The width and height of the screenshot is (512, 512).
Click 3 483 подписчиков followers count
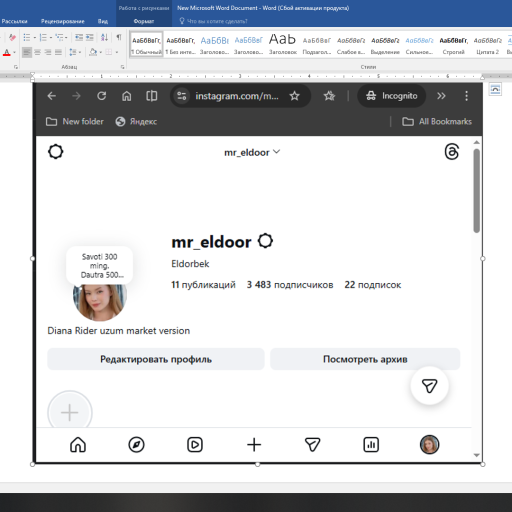click(x=290, y=285)
